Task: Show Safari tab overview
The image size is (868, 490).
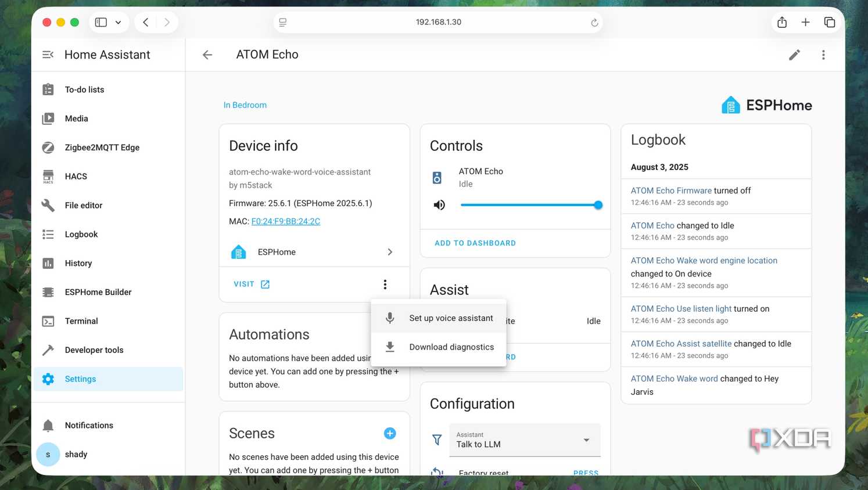Action: click(x=830, y=22)
